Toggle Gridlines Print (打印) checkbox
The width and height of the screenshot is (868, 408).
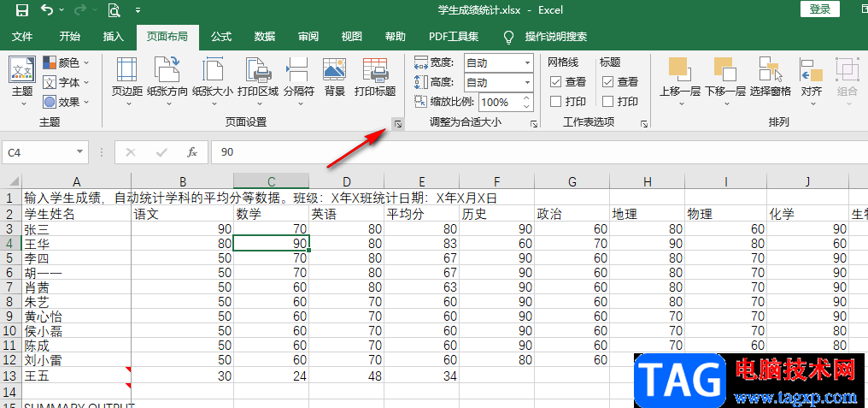point(556,102)
